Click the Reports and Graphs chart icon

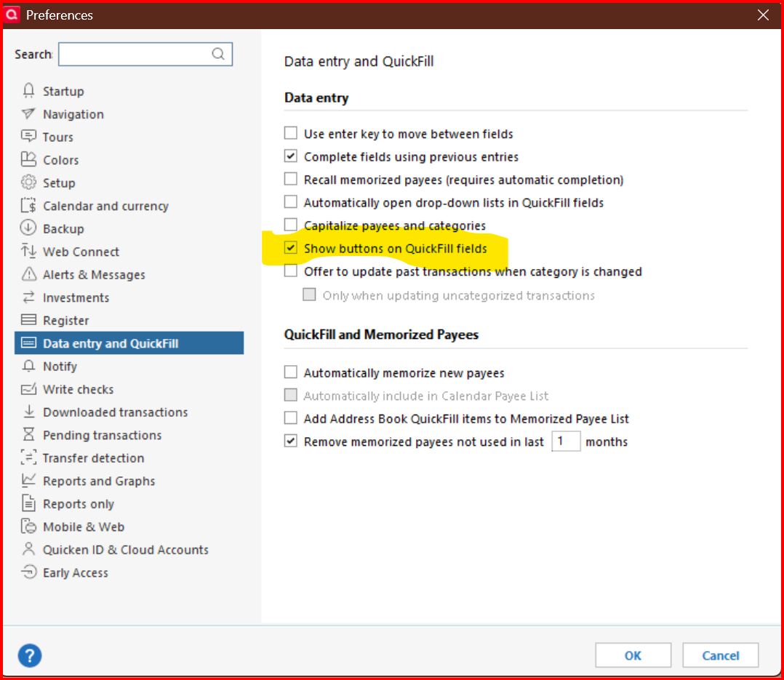coord(28,481)
